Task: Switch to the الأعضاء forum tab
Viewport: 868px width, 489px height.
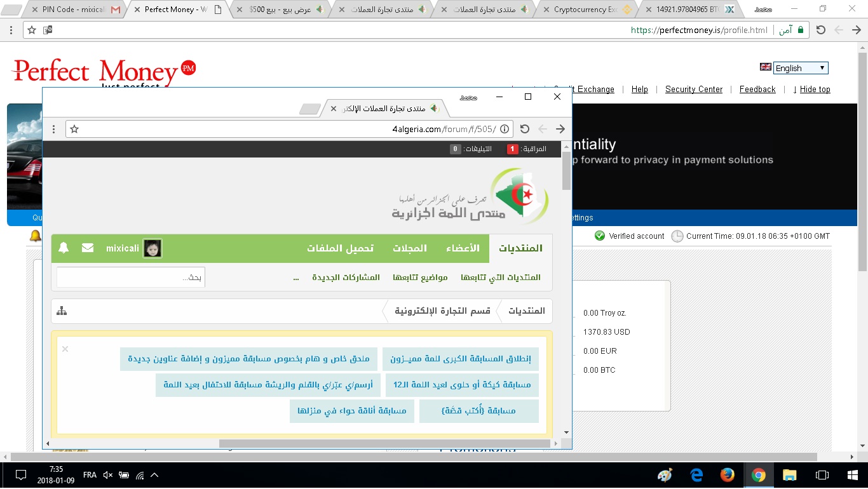Action: (x=466, y=248)
